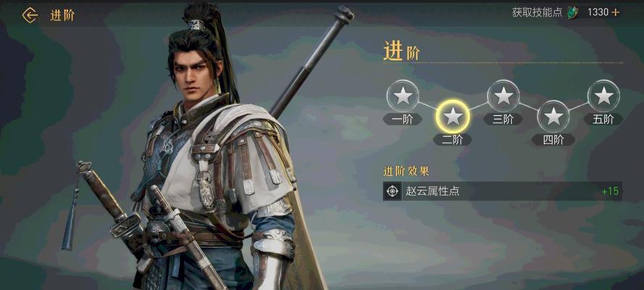Select the 一阶 star node

[403, 96]
